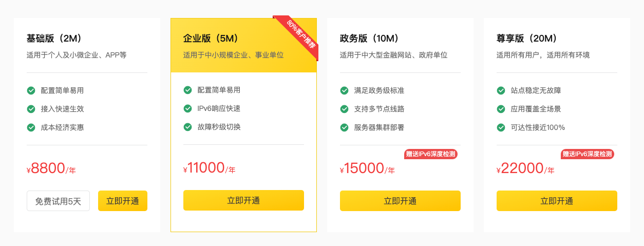Click the check icon beside 服务器集群部署
The width and height of the screenshot is (644, 246).
coord(344,127)
